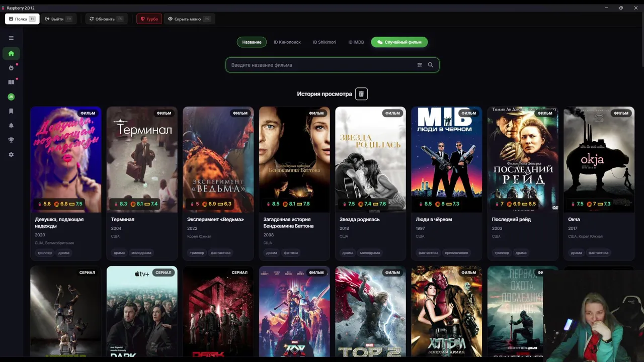Go to the Home sidebar icon
Viewport: 644px width, 362px height.
tap(11, 53)
